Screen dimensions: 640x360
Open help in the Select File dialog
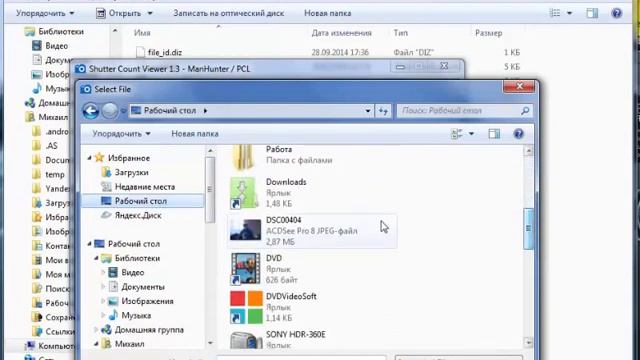point(518,134)
